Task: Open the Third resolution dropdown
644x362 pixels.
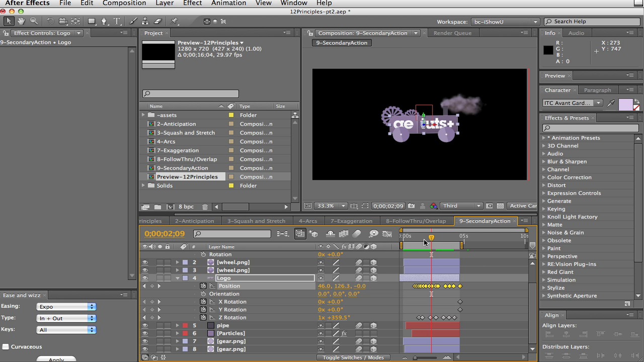Action: (461, 206)
